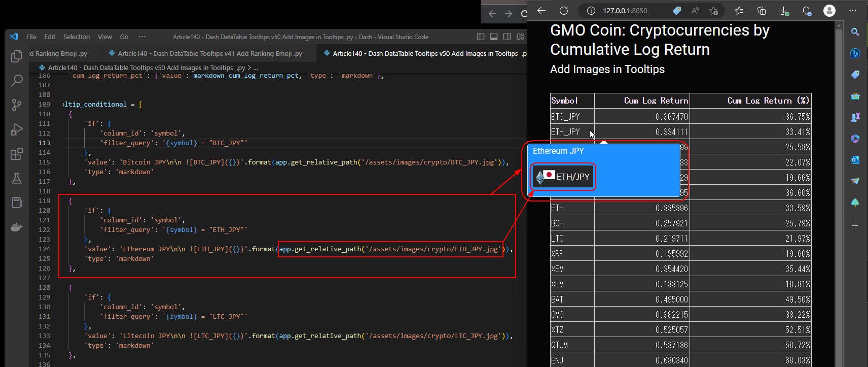The height and width of the screenshot is (367, 868).
Task: Select the XRP symbol cell
Action: click(x=572, y=253)
